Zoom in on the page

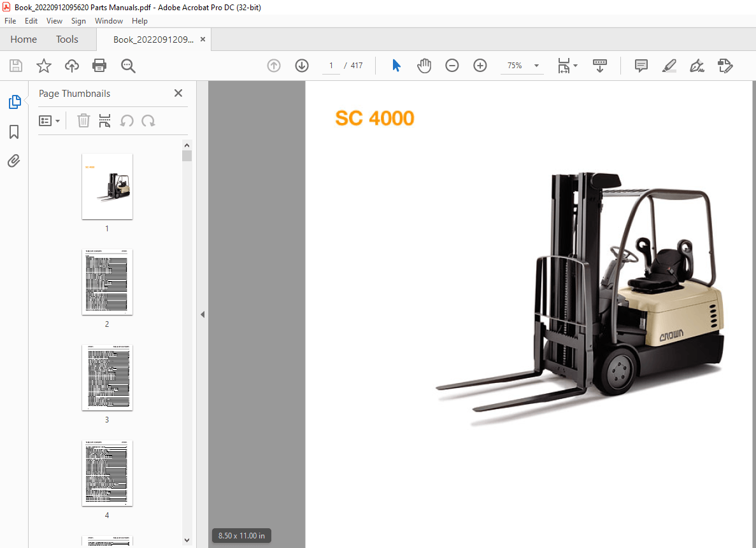(480, 65)
